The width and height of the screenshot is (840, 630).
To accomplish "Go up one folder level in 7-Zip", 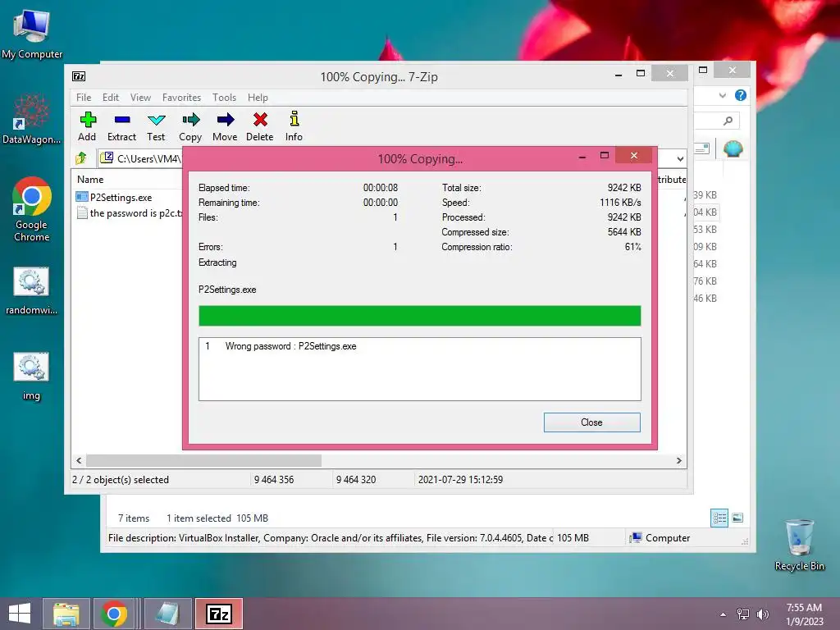I will (81, 158).
